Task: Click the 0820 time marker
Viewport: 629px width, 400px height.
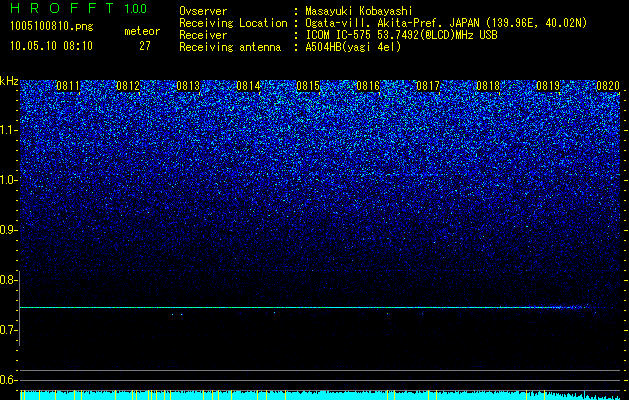Action: pos(608,86)
